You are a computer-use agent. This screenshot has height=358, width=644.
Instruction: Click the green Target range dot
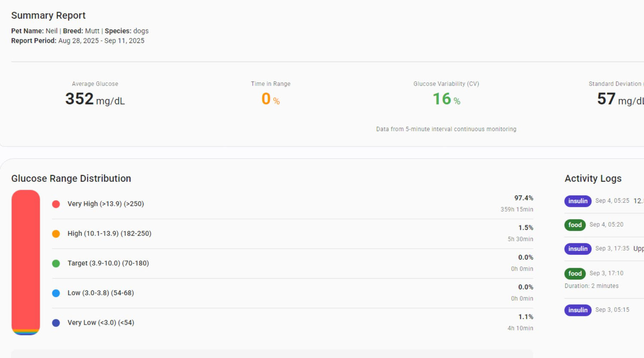pos(56,263)
